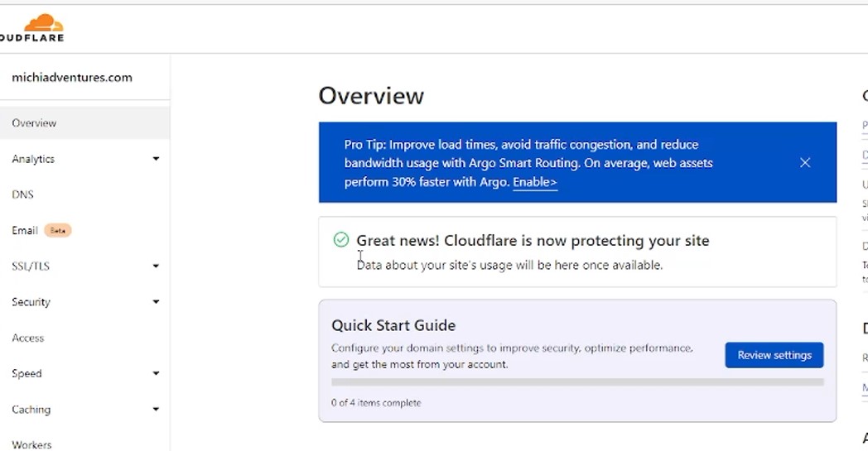Open Workers in the sidebar
The image size is (868, 451).
(31, 444)
